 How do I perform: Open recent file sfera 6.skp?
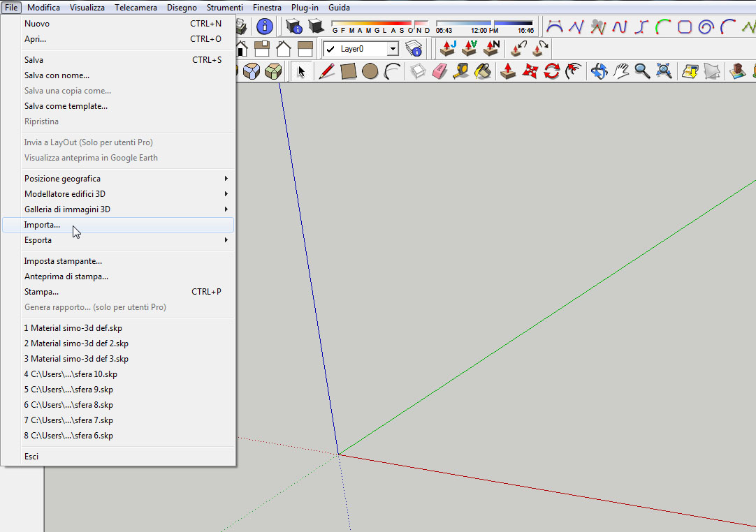point(118,435)
